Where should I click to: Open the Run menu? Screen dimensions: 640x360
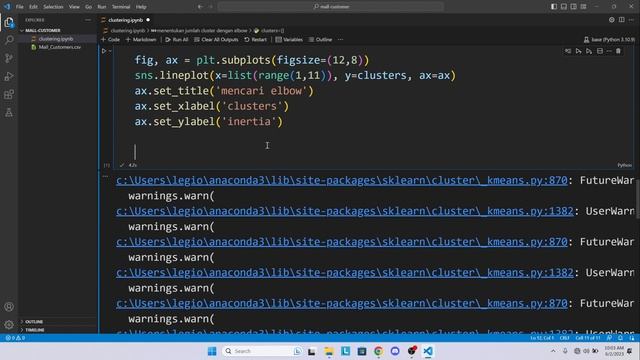click(102, 7)
